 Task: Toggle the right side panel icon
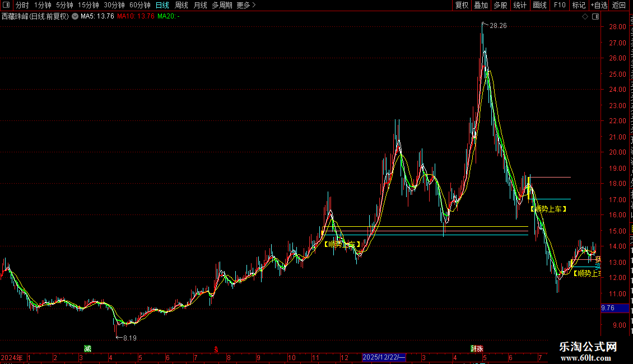[x=595, y=16]
